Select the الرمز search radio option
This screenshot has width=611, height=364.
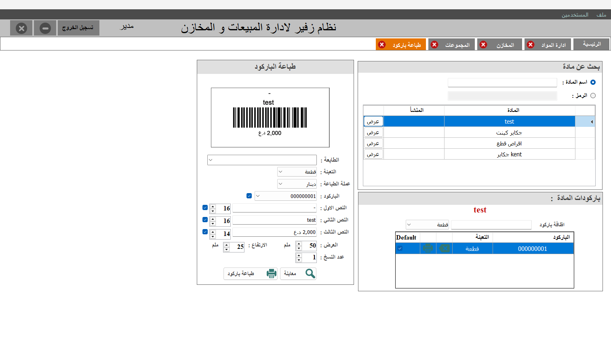[x=593, y=96]
